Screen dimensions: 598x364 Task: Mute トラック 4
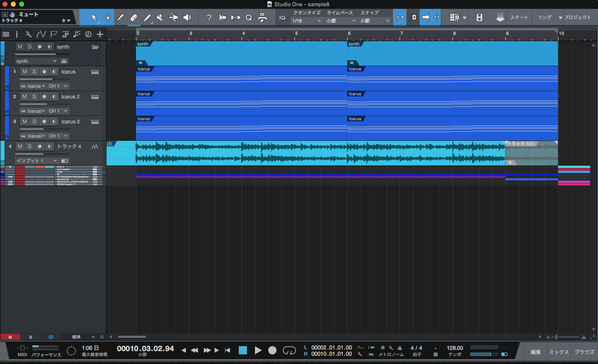(x=20, y=146)
